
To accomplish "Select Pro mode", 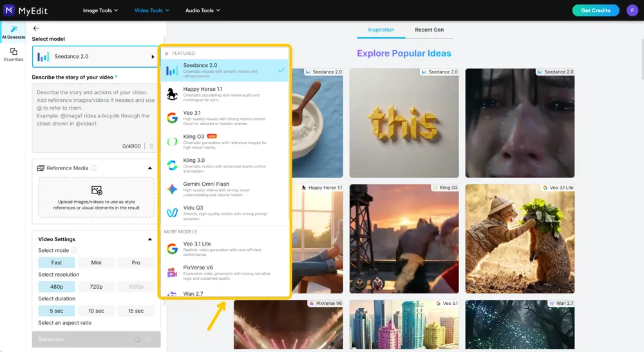I will [x=136, y=263].
